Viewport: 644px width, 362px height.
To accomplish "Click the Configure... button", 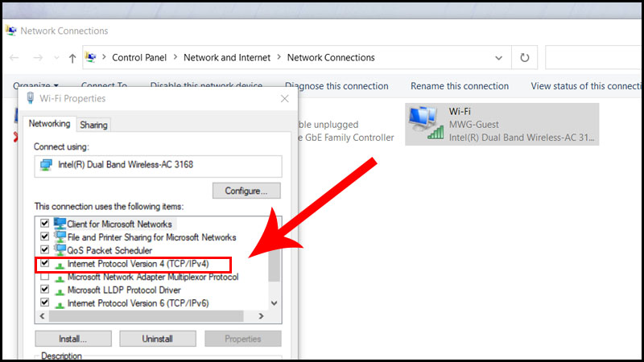I will tap(246, 191).
